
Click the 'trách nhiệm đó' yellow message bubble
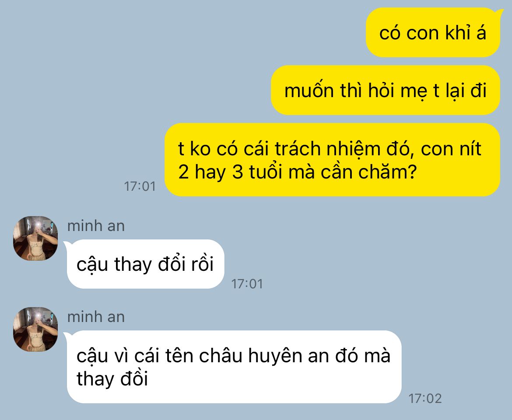(x=333, y=160)
